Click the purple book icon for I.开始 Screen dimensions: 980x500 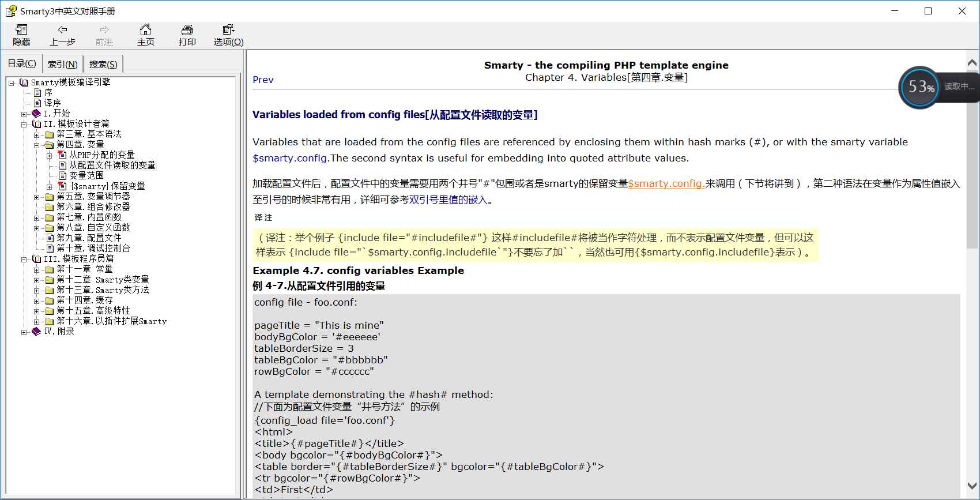(36, 114)
